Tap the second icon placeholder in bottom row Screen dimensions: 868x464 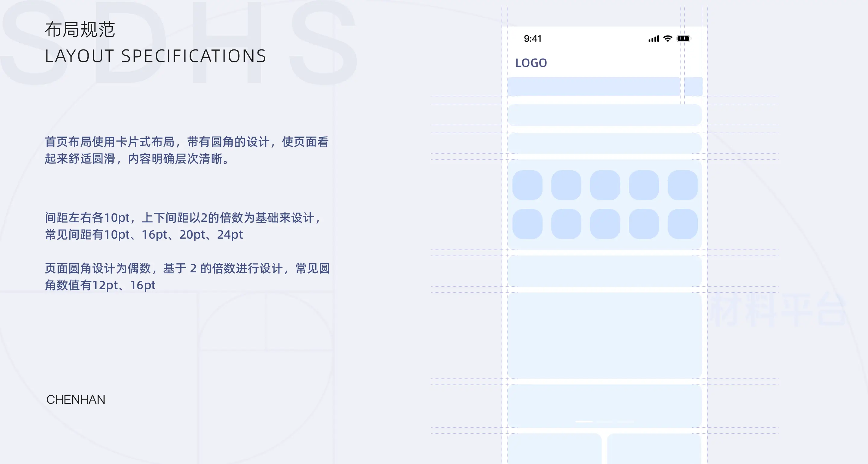[x=566, y=224]
